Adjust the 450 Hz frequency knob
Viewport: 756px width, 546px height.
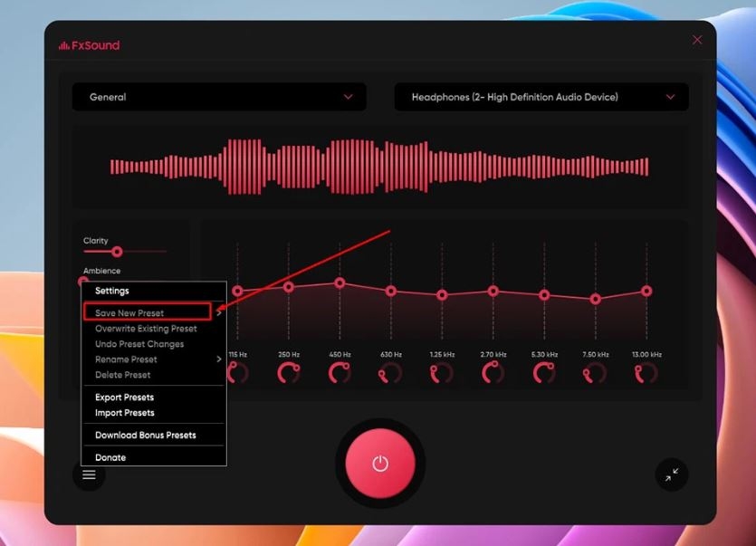tap(340, 373)
